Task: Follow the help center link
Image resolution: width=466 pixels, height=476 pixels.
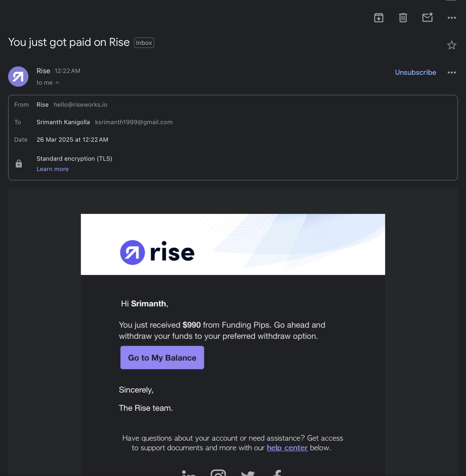Action: [x=287, y=448]
